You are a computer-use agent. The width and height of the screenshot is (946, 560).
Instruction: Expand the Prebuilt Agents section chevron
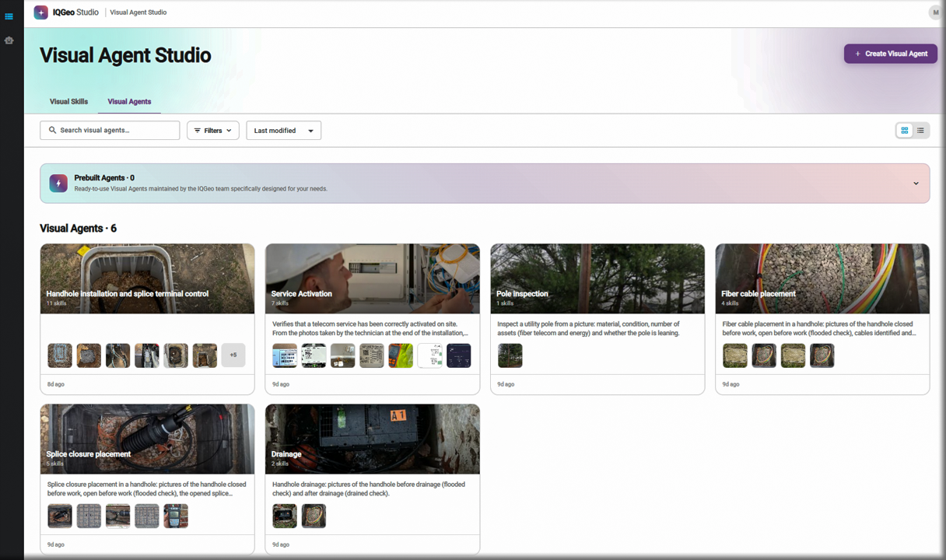[916, 184]
